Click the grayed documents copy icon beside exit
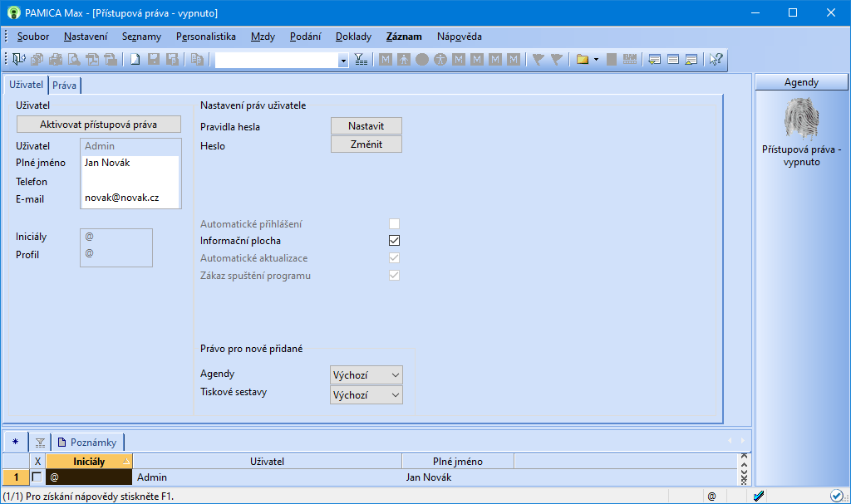Screen dimensions: 851x504 coord(37,59)
